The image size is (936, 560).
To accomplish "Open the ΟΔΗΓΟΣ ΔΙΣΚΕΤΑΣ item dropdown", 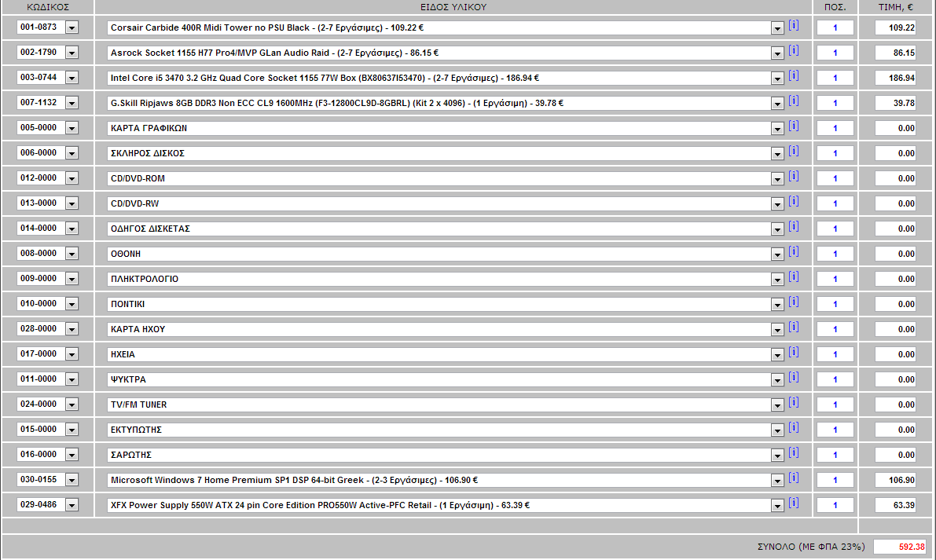I will 777,229.
